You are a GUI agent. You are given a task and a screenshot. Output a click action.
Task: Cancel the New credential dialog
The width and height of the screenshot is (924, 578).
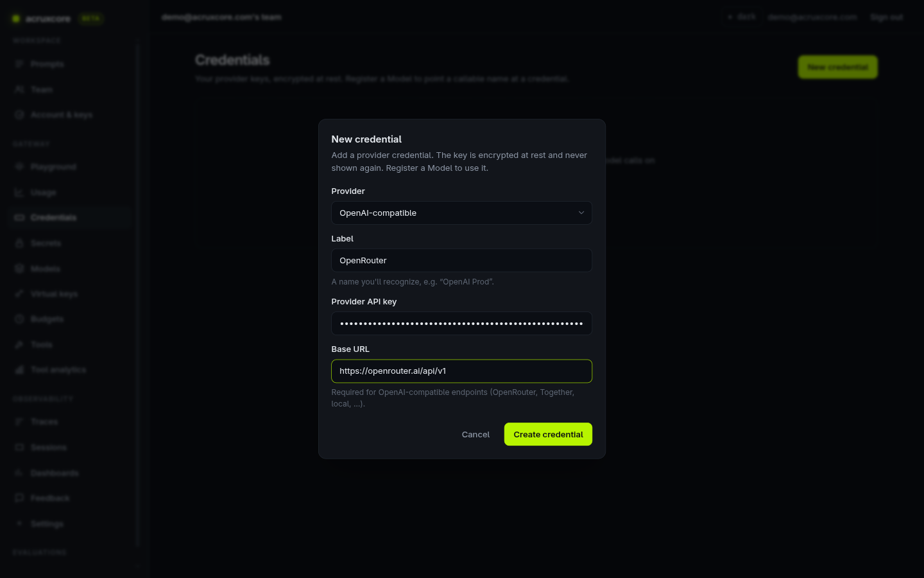click(475, 435)
